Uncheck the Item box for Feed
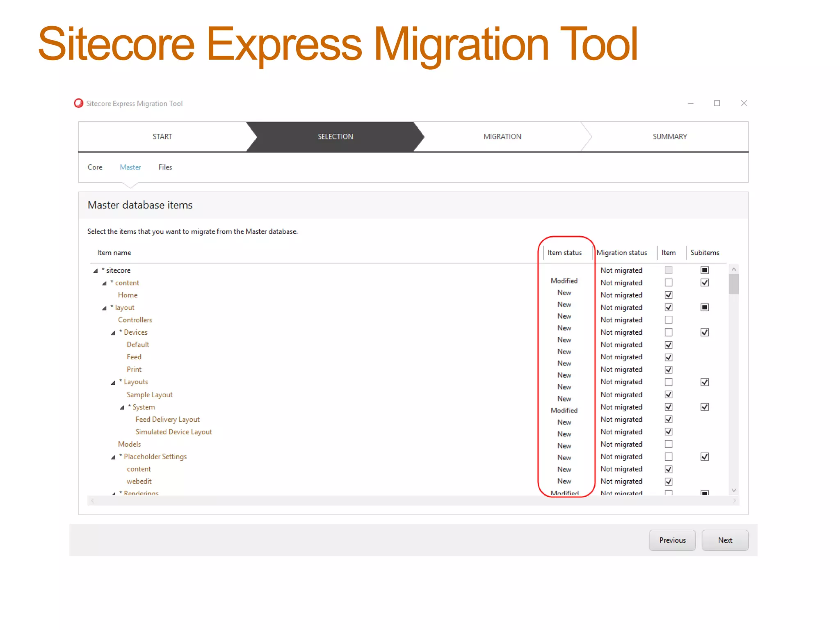The height and width of the screenshot is (630, 840). [x=669, y=357]
